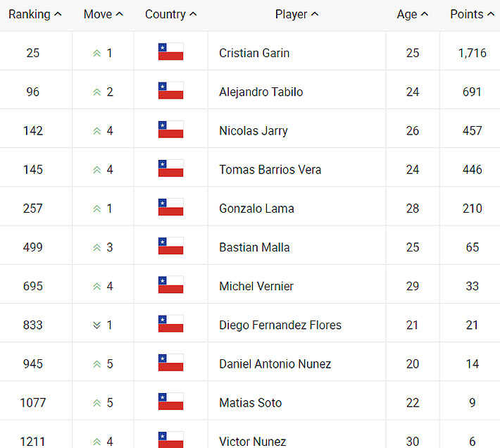Sort the table by Ranking column
The image size is (500, 448).
(x=35, y=14)
